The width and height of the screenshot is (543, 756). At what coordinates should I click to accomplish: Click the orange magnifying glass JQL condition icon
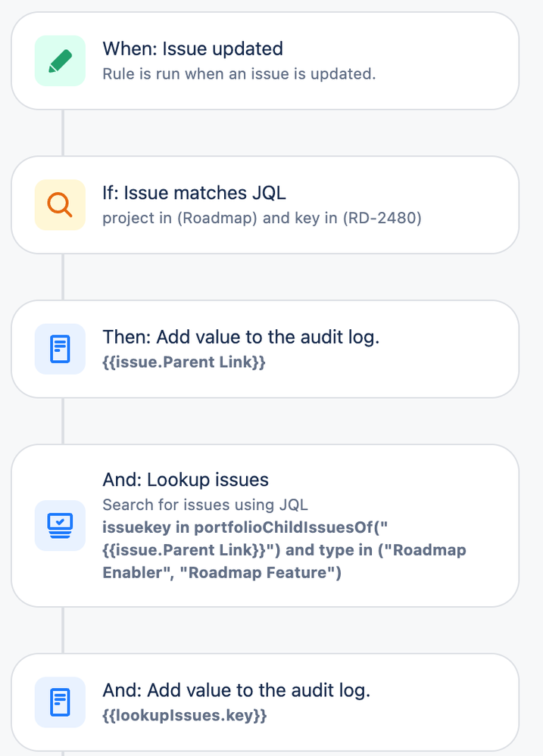[x=60, y=204]
